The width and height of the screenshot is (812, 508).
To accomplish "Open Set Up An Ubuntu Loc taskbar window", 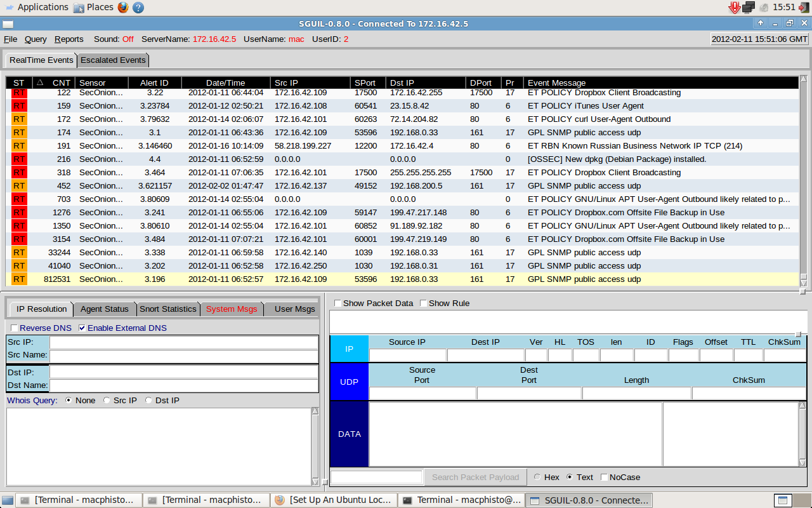I will tap(334, 500).
